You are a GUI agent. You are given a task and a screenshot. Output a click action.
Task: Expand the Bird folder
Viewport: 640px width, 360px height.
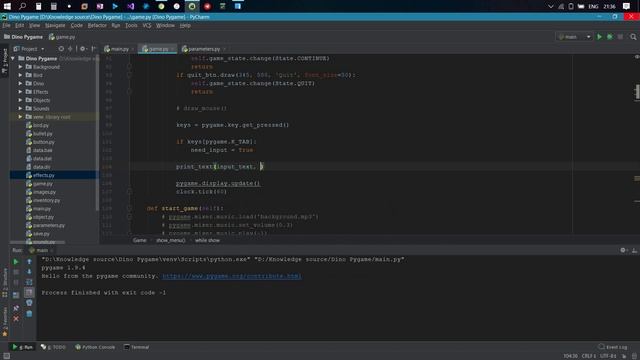pos(20,75)
